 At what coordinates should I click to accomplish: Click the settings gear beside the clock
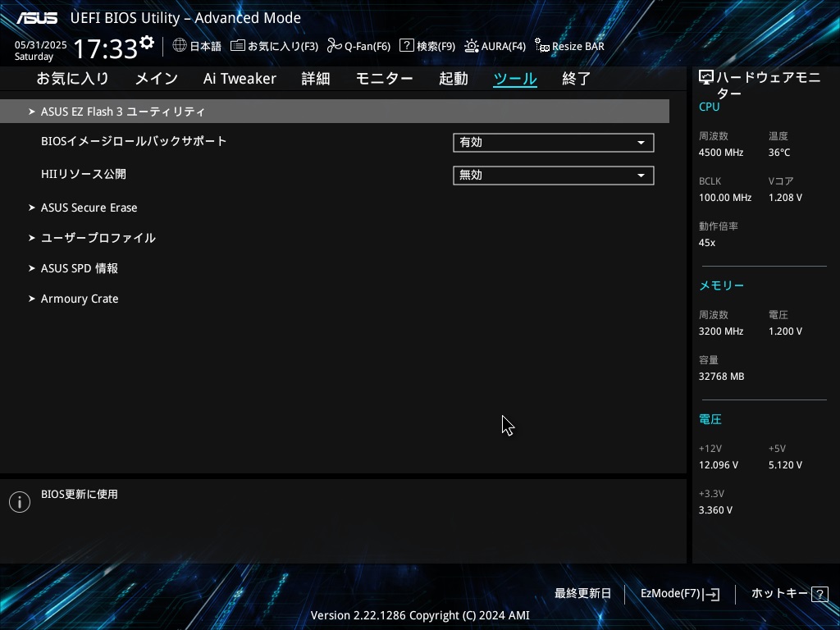click(x=147, y=43)
